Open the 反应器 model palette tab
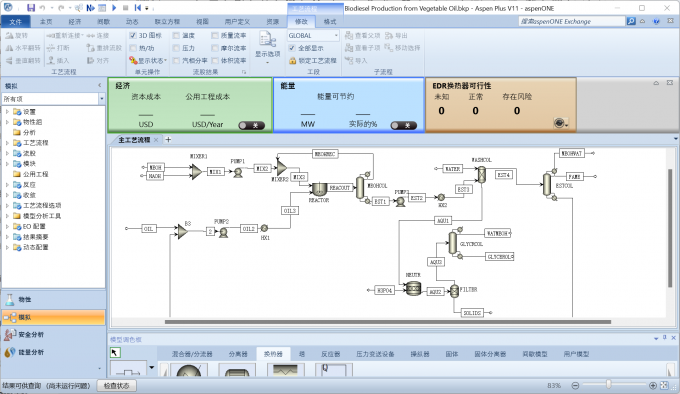The width and height of the screenshot is (680, 394). [x=330, y=354]
